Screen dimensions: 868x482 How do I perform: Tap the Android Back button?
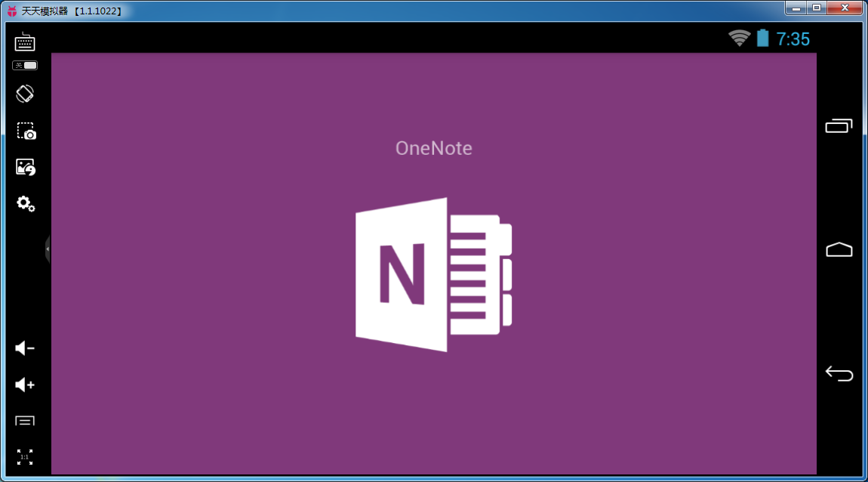coord(839,373)
